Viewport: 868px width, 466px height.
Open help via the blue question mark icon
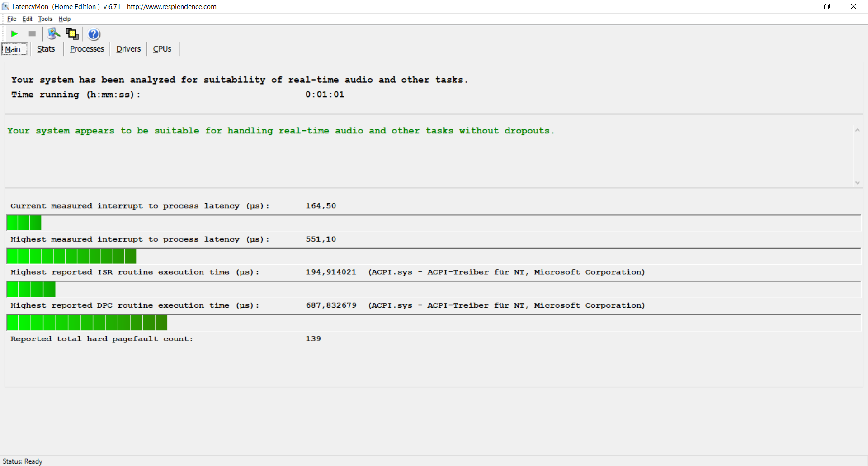(x=94, y=34)
